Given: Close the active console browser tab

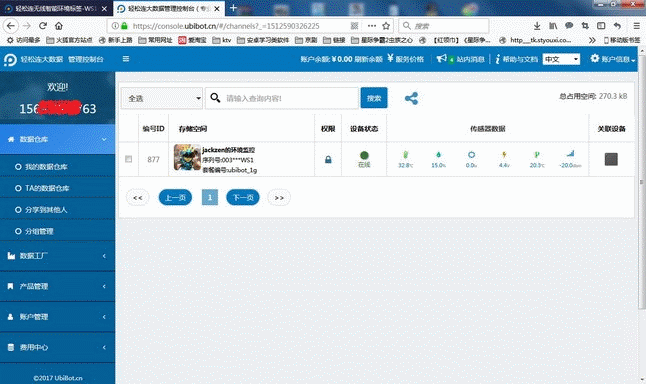Looking at the screenshot, I should coord(217,8).
